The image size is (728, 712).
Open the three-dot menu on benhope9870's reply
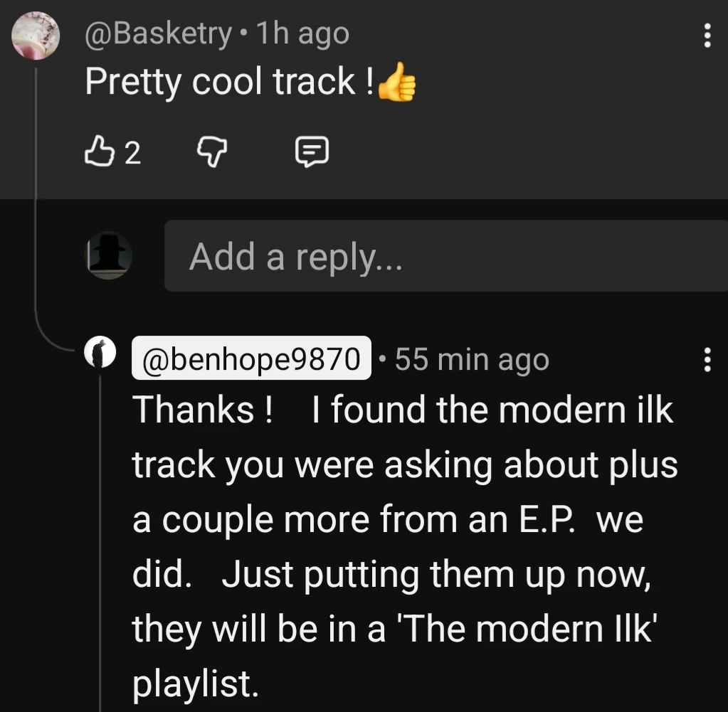pyautogui.click(x=706, y=361)
